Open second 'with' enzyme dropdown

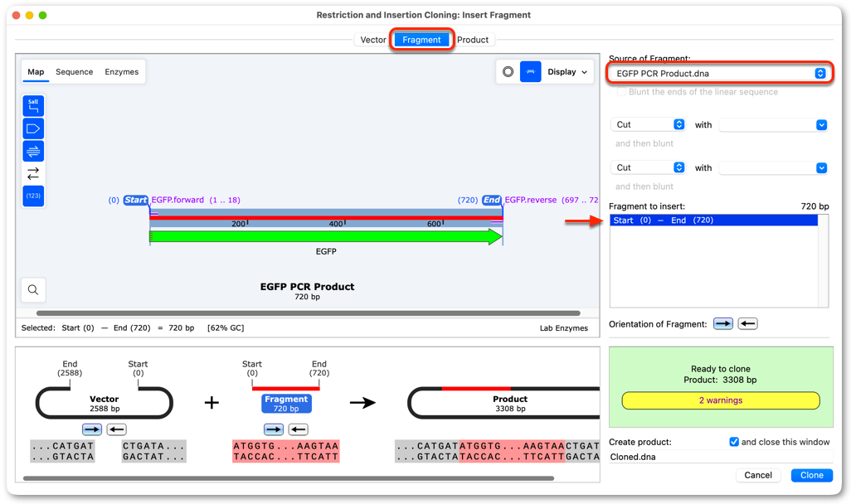point(773,168)
